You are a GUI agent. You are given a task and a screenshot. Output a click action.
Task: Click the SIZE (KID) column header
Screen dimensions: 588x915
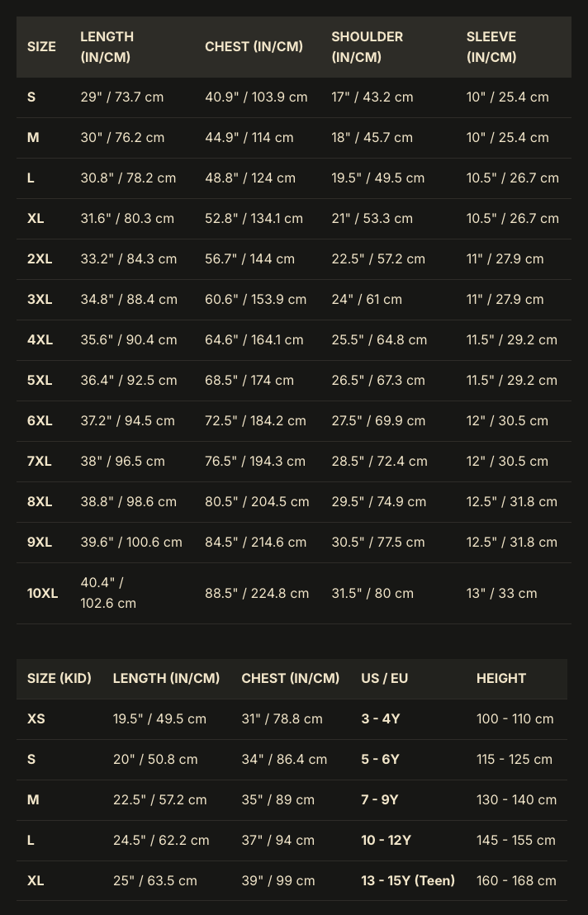[59, 678]
